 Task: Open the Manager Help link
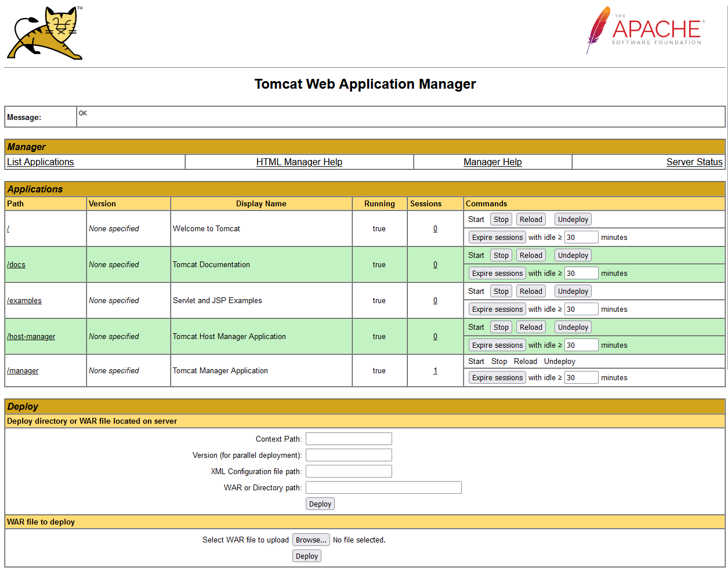tap(492, 162)
